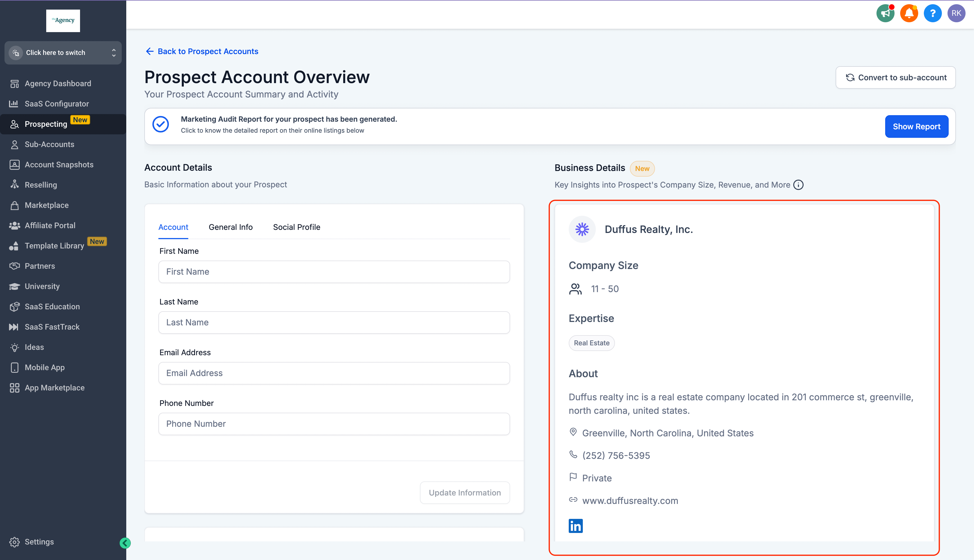The width and height of the screenshot is (974, 560).
Task: Click the Affiliate Portal group icon
Action: [15, 225]
